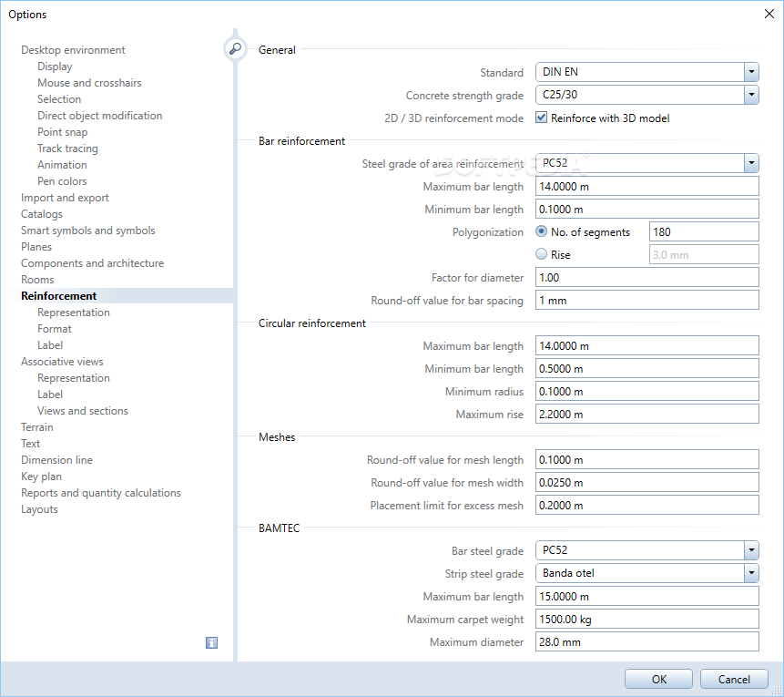Open Representation under Reinforcement
Viewport: 784px width, 697px height.
pos(74,313)
